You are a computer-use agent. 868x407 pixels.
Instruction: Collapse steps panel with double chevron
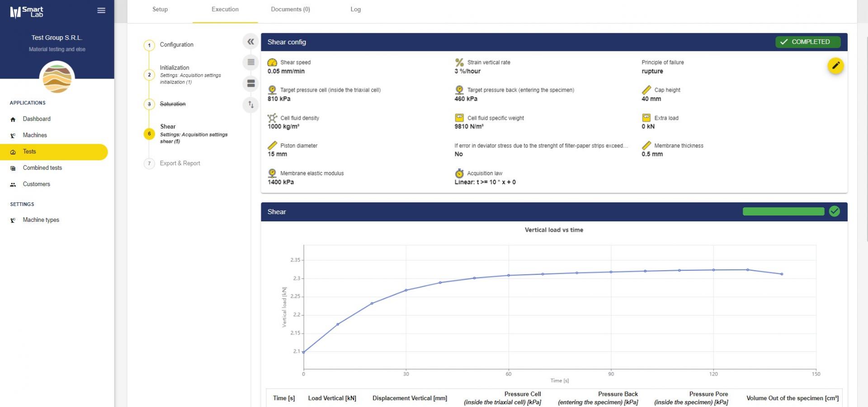pyautogui.click(x=251, y=42)
